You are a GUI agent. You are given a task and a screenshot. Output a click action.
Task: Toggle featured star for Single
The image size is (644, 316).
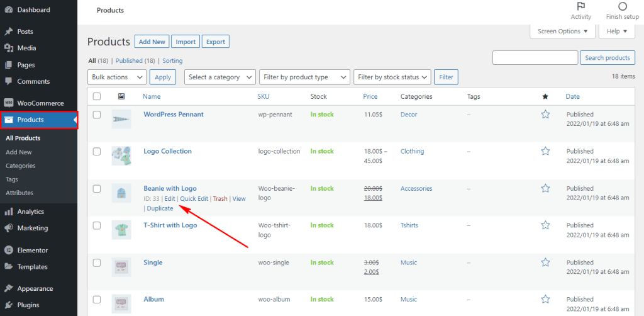(545, 262)
